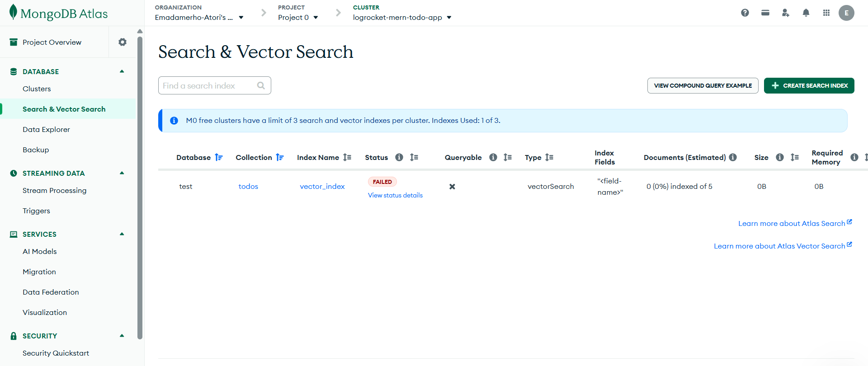Image resolution: width=868 pixels, height=366 pixels.
Task: Click the MongoDB Atlas leaf logo
Action: click(13, 12)
